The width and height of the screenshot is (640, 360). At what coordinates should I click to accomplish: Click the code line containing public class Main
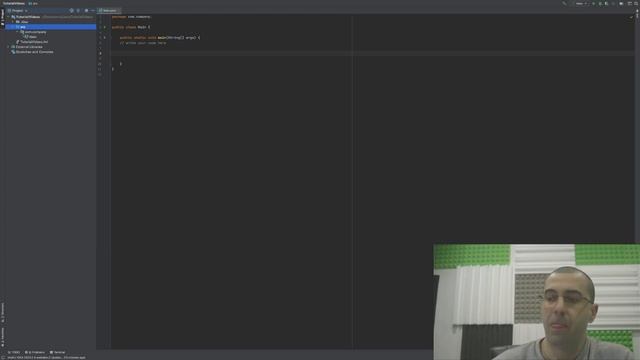(x=131, y=27)
